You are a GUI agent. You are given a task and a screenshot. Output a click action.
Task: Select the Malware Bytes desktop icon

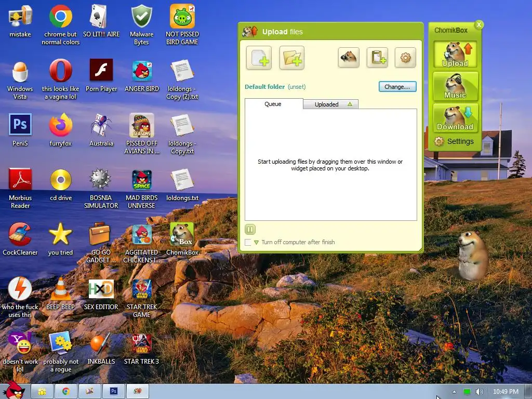pyautogui.click(x=141, y=25)
